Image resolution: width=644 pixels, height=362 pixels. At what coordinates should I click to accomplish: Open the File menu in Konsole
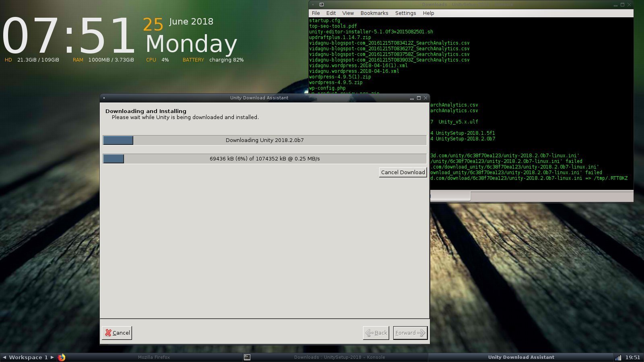click(x=316, y=13)
